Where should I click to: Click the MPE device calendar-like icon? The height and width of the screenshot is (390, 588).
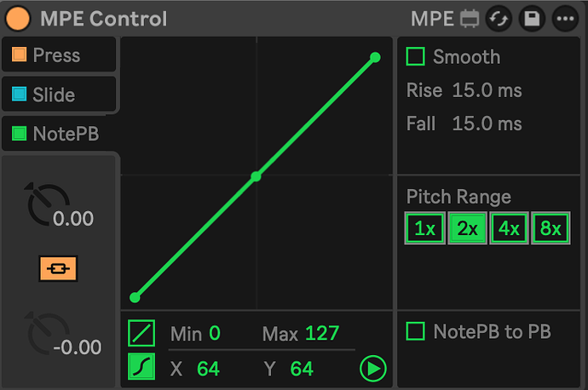tap(470, 19)
